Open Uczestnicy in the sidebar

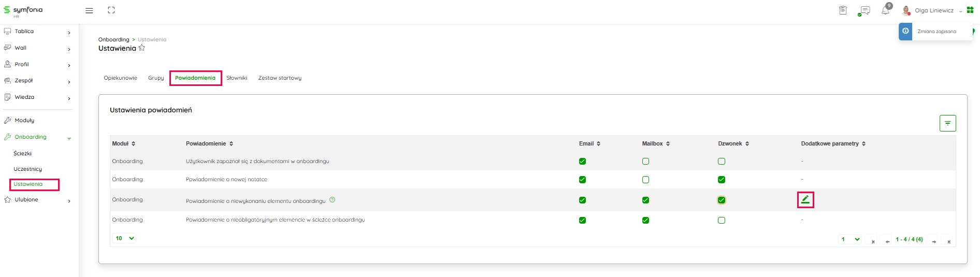pos(28,169)
